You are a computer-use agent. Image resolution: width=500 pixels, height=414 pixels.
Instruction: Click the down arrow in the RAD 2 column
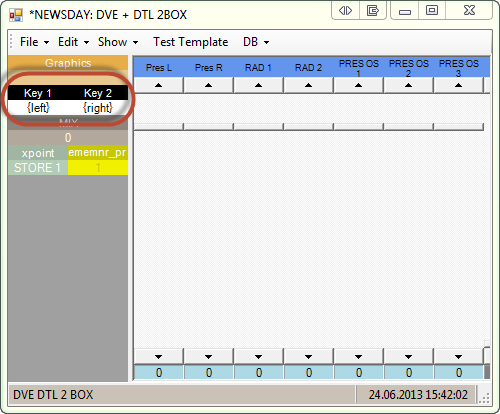[x=308, y=357]
